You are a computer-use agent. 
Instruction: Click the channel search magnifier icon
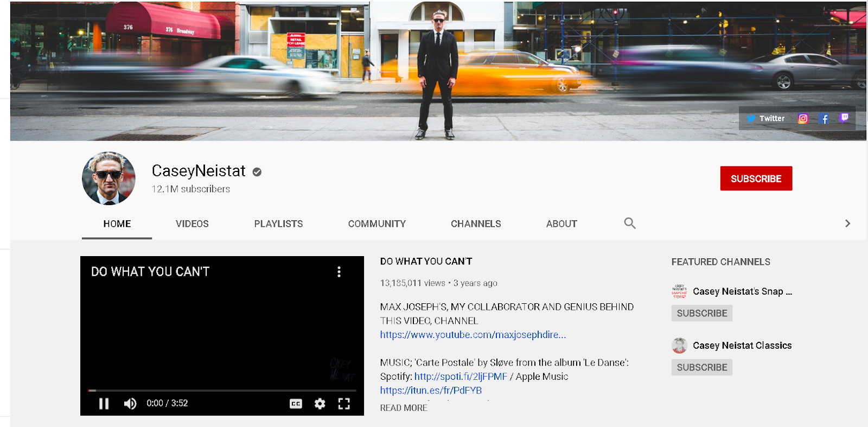coord(629,223)
